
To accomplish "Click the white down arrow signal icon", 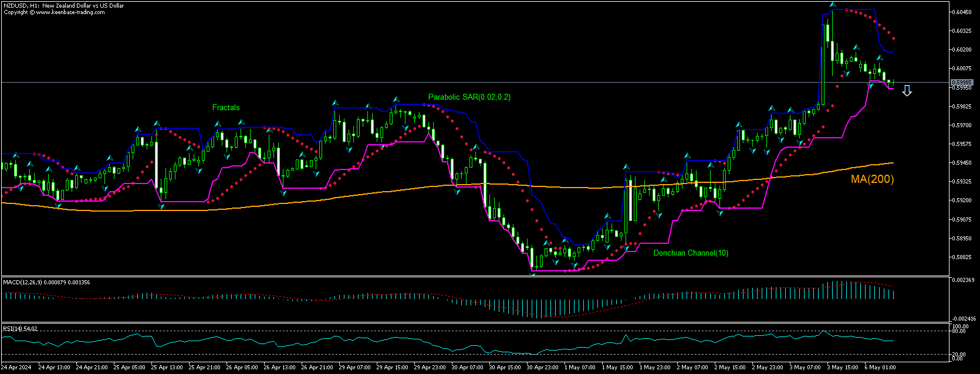I will [x=907, y=90].
